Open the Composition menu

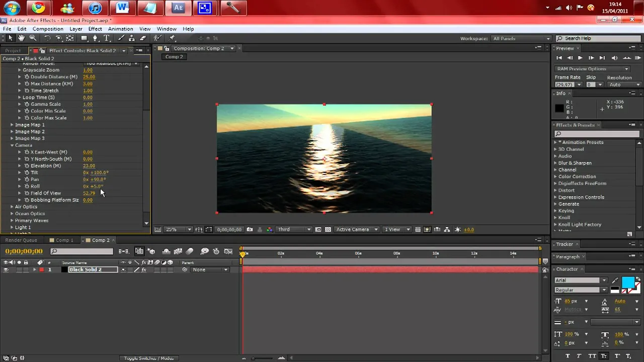pos(48,29)
